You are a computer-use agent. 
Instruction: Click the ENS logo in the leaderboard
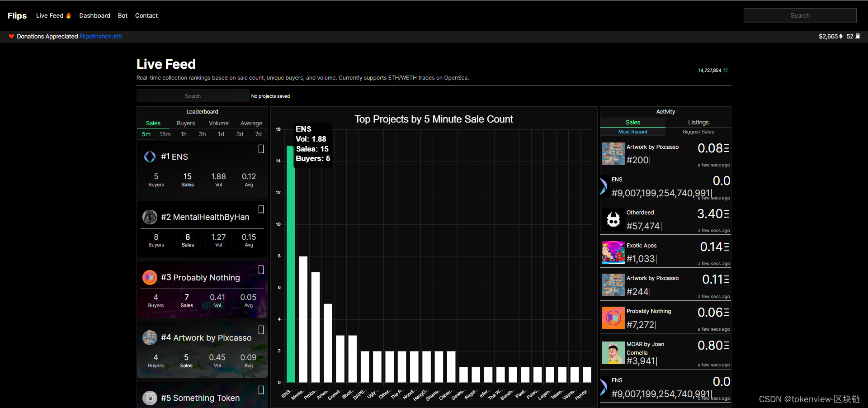tap(150, 157)
